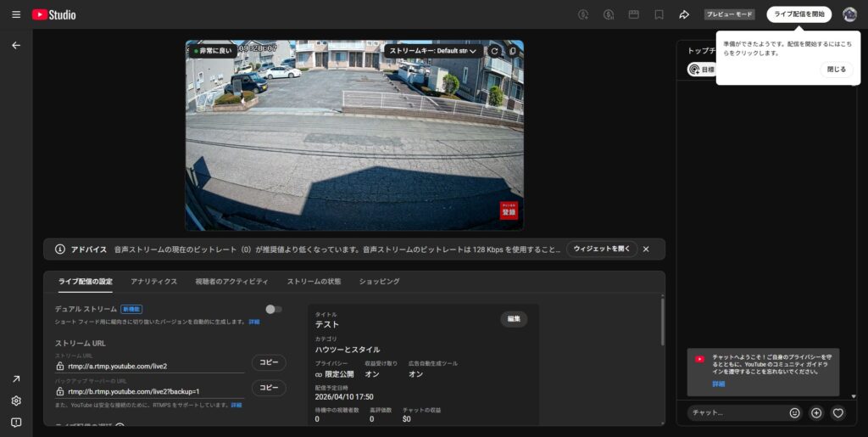Open the account avatar menu
Viewport: 868px width, 437px height.
point(849,14)
